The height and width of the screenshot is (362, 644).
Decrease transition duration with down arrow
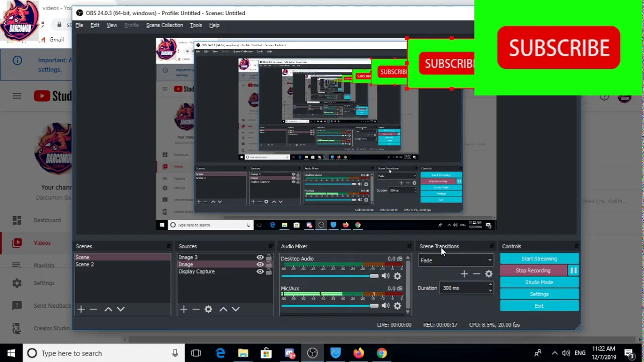click(490, 291)
